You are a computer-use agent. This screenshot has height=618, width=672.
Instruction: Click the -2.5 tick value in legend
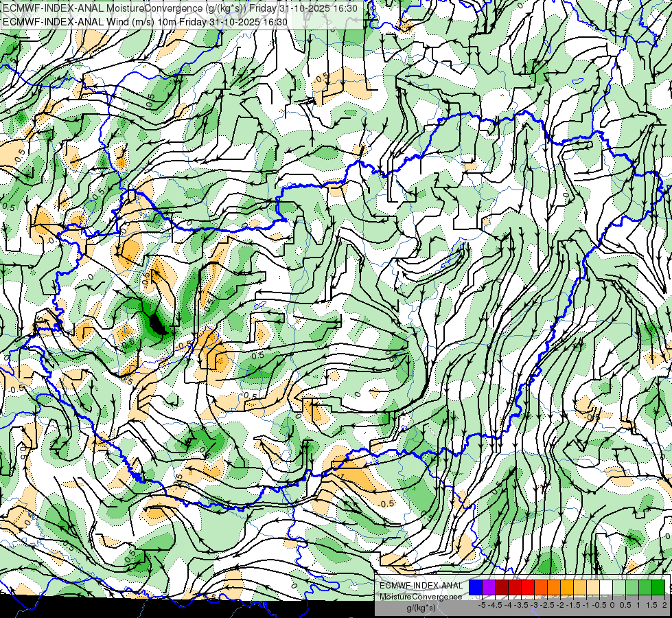point(547,605)
